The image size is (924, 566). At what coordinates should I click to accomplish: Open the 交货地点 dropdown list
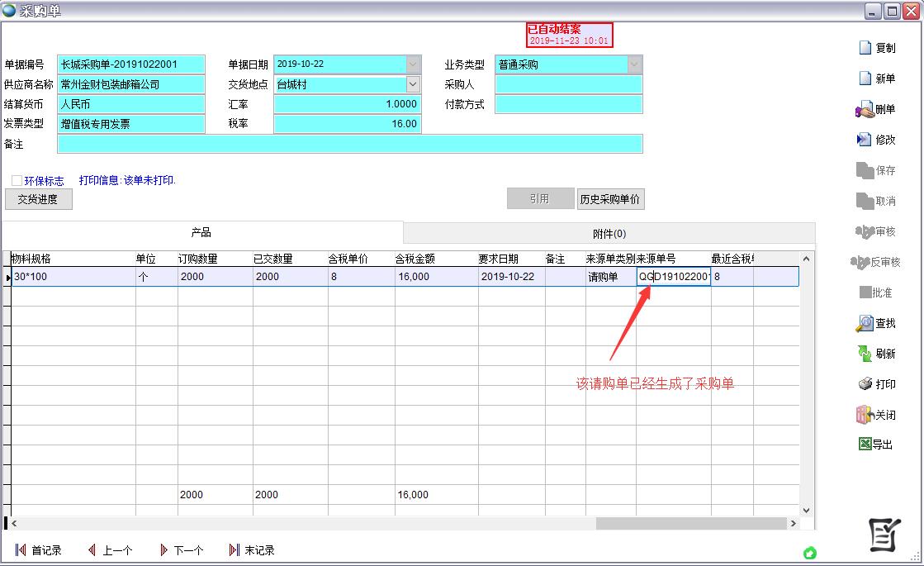(413, 84)
